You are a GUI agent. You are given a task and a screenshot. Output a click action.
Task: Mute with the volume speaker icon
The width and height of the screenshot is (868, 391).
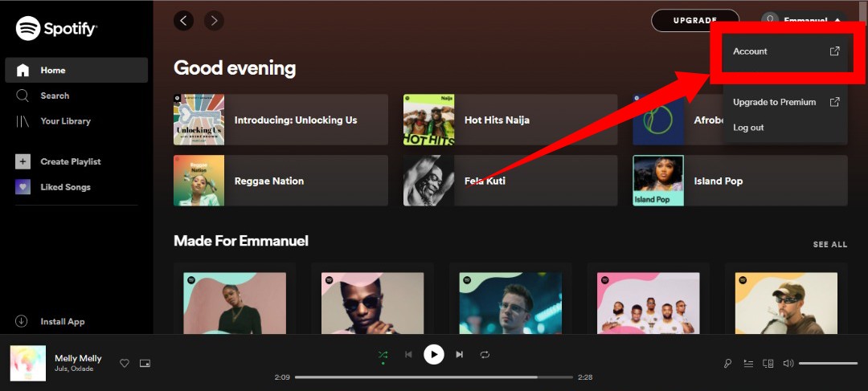pyautogui.click(x=788, y=364)
